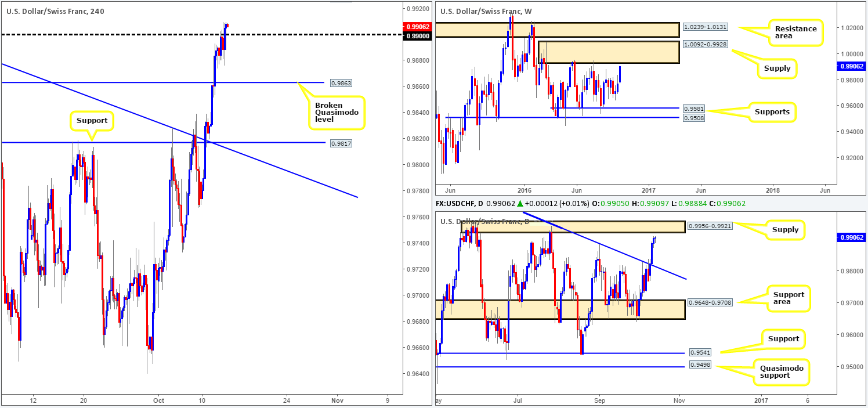Click the yellow daily support area rectangle
This screenshot has height=408, width=868.
point(560,309)
